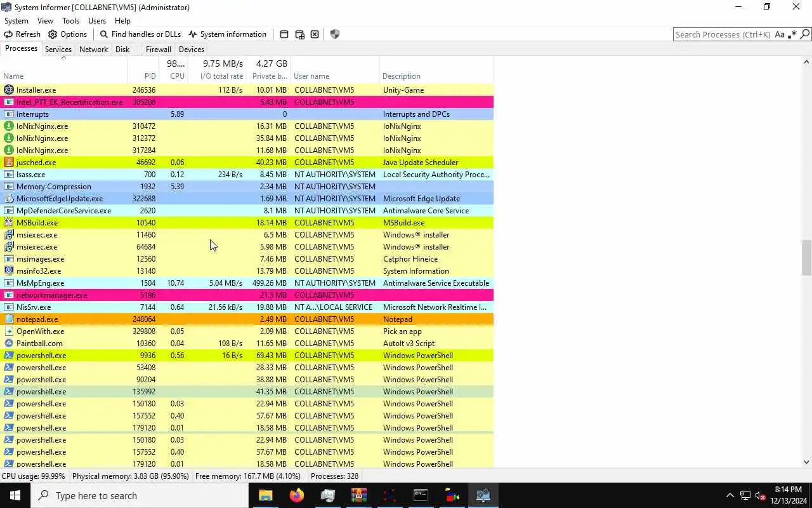Click the magnifier icon in search box

click(804, 34)
